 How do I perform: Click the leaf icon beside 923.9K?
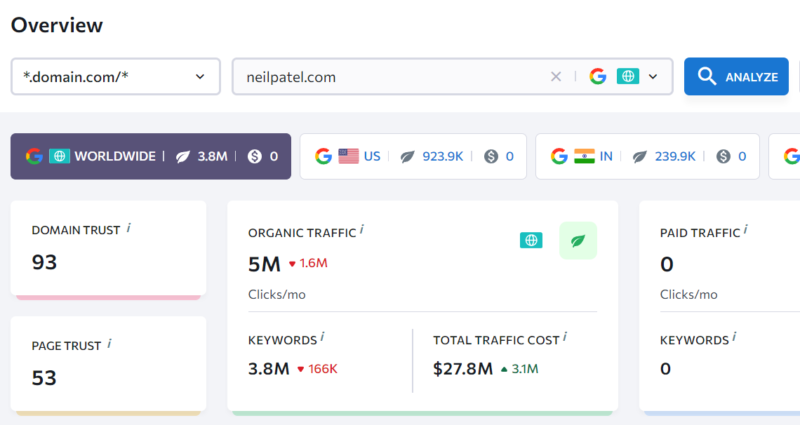[407, 157]
